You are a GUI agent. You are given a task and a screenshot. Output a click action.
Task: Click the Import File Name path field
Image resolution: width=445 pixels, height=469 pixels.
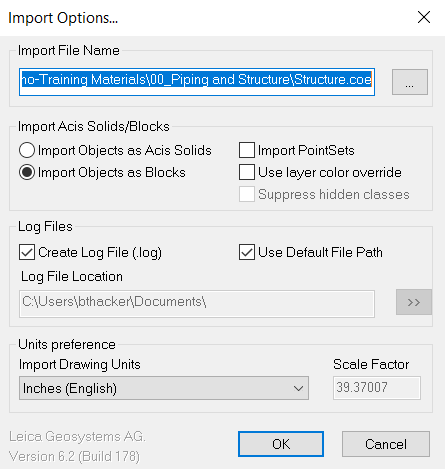(x=197, y=82)
